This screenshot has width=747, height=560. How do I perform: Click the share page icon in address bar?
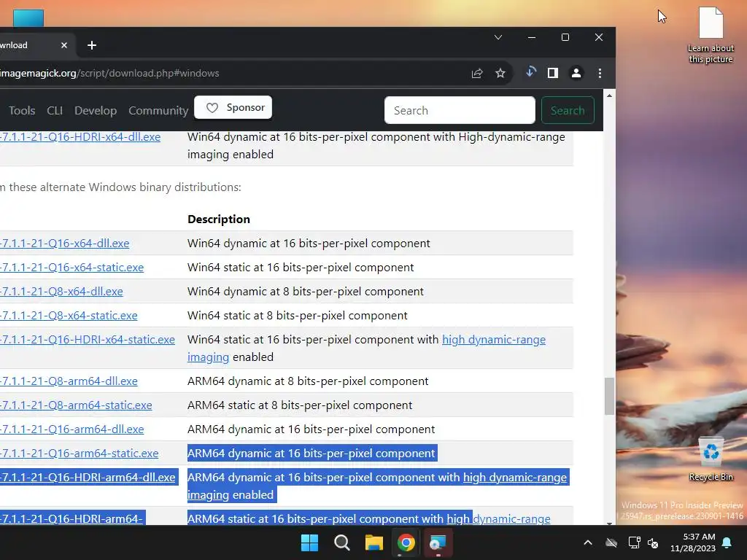click(x=477, y=74)
